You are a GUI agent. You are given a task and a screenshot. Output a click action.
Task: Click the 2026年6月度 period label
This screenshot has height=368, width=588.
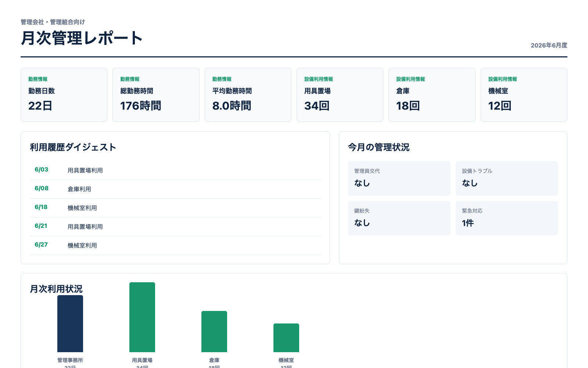point(549,45)
